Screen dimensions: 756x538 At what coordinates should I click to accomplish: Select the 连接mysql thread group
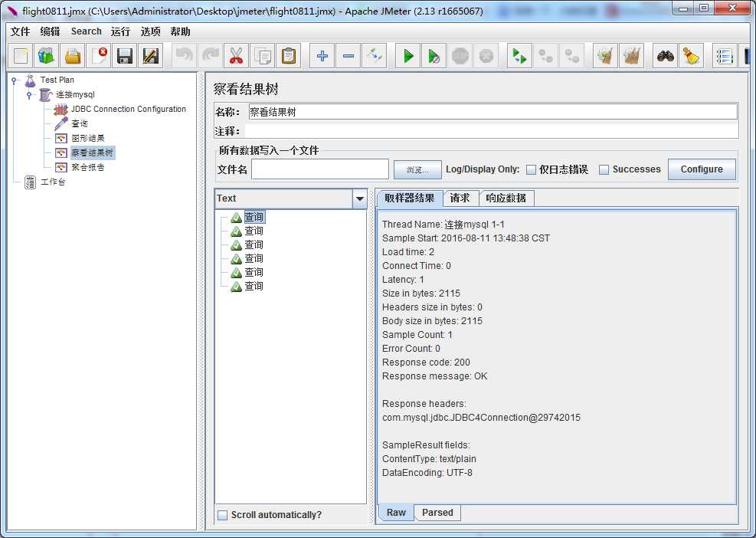75,94
